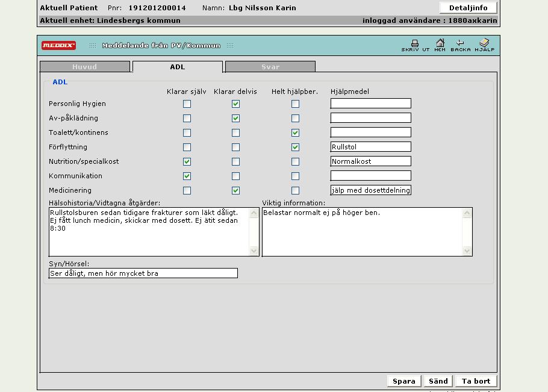Check Klarar själv for Av-påklädning
548x392 pixels.
(x=187, y=119)
